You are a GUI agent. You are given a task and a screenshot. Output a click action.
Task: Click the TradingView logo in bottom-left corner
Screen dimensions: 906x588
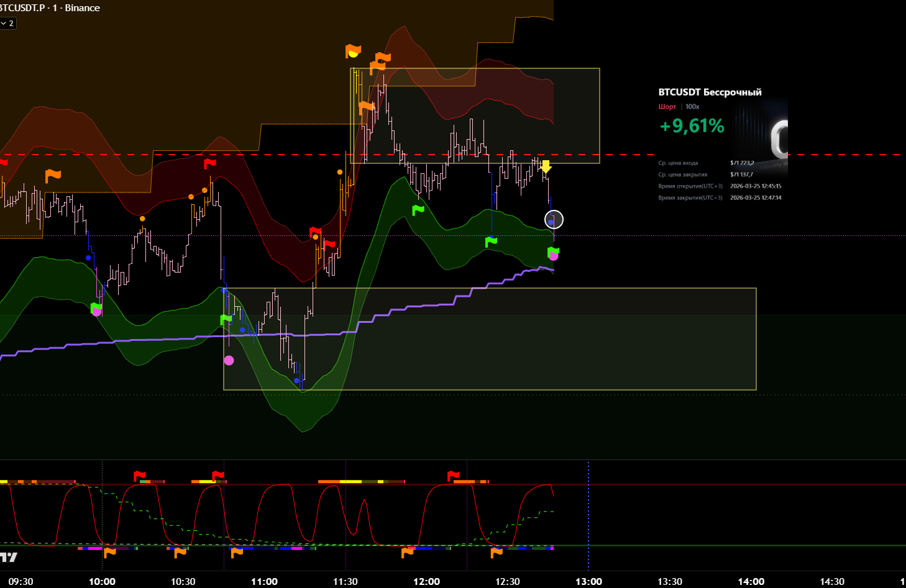click(x=9, y=557)
